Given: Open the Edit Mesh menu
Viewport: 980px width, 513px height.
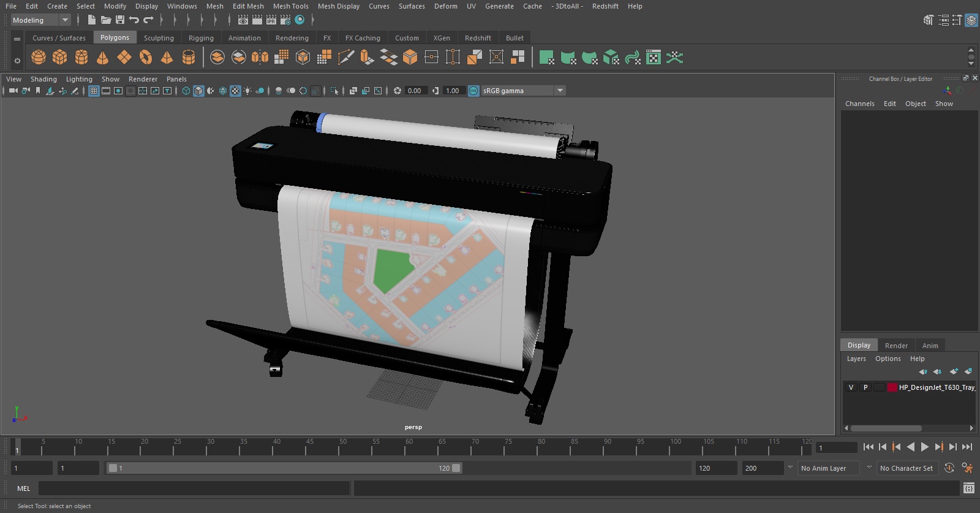Looking at the screenshot, I should click(248, 6).
